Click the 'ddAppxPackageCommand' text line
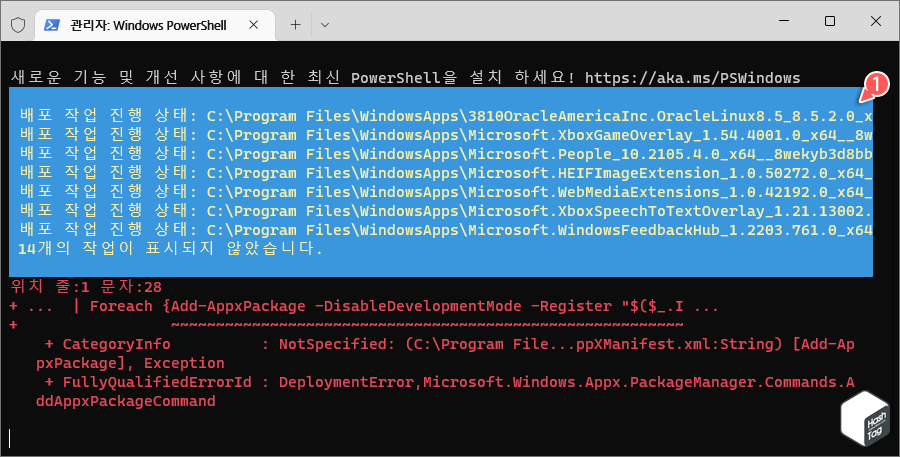Image resolution: width=900 pixels, height=457 pixels. click(x=126, y=401)
